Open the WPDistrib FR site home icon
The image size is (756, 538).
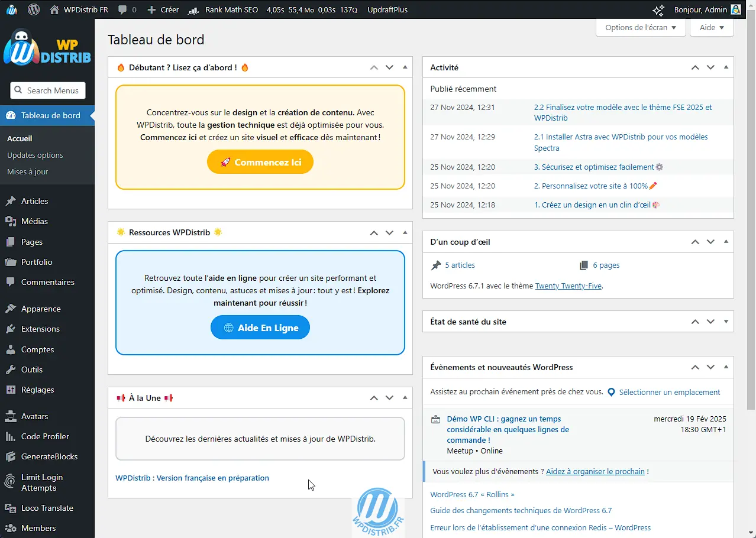tap(54, 9)
